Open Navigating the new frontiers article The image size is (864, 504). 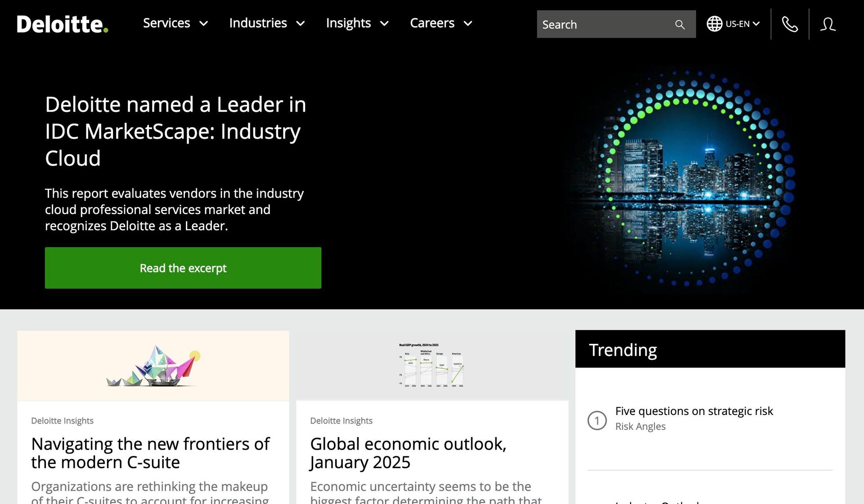(x=150, y=453)
